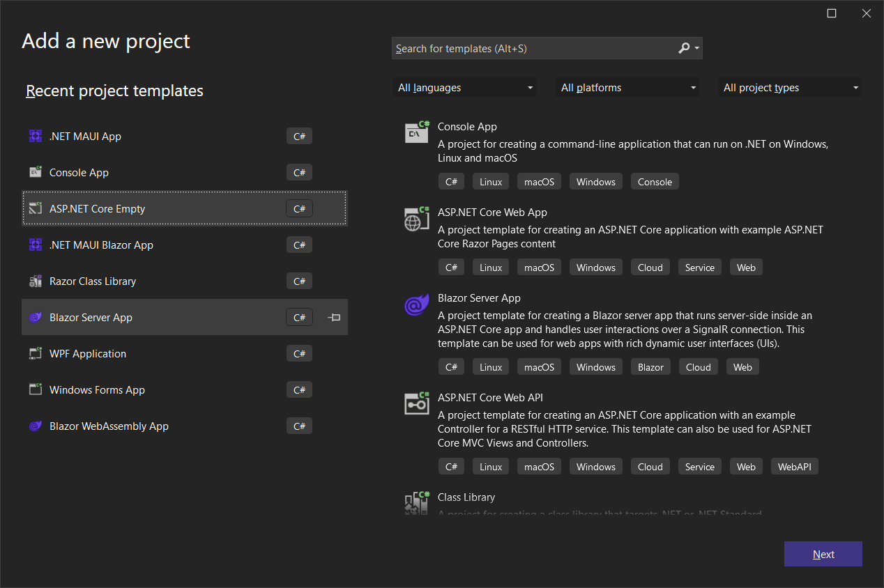This screenshot has width=884, height=588.
Task: Click the Service tag under ASP.NET Core Web API
Action: click(700, 467)
